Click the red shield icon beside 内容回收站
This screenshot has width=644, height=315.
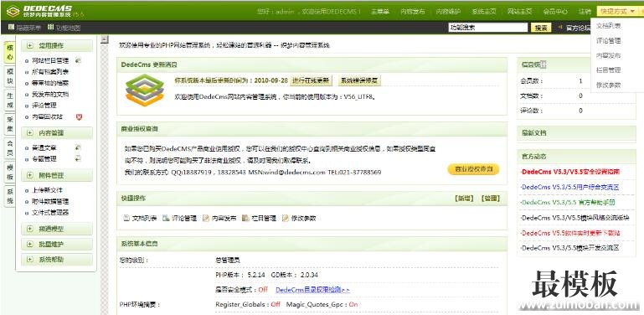tap(80, 117)
